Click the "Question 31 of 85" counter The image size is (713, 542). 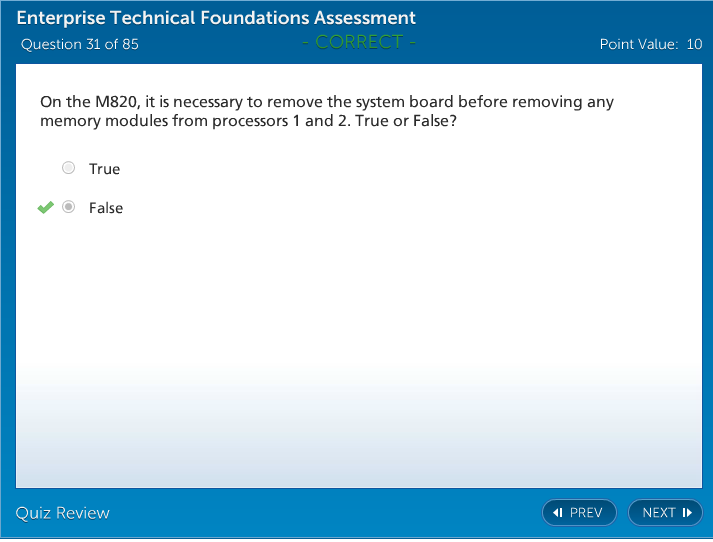click(79, 44)
